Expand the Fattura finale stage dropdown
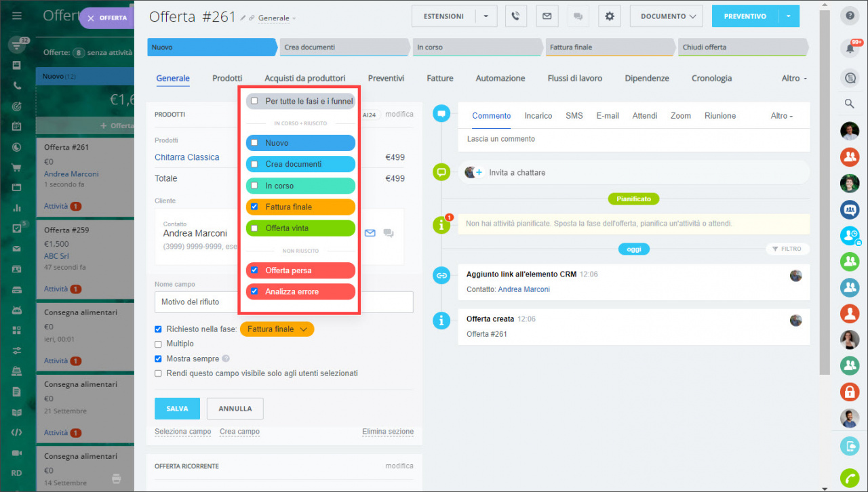Screen dimensions: 868x492 click(277, 329)
